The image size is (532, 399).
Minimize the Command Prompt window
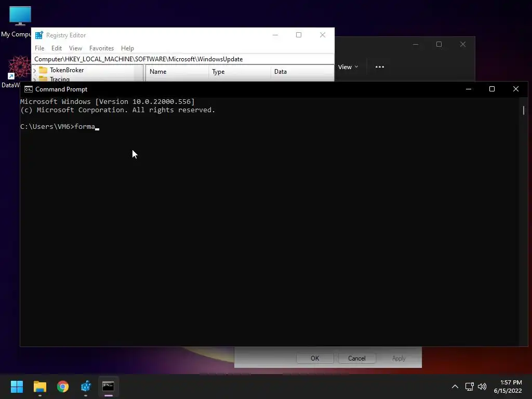pos(469,89)
